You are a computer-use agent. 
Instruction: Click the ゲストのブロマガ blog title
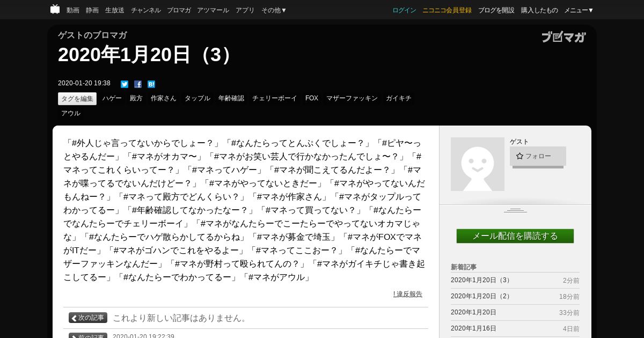92,35
